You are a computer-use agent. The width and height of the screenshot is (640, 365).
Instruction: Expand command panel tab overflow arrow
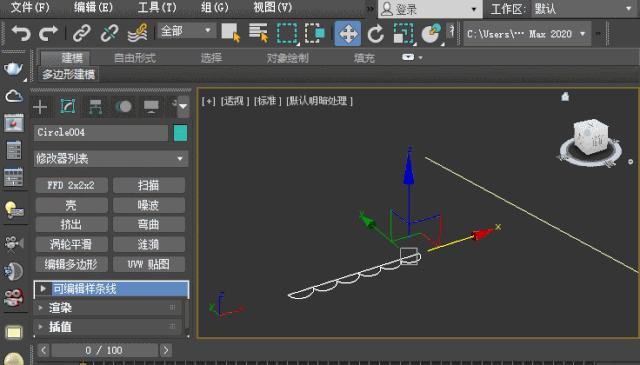[x=183, y=106]
